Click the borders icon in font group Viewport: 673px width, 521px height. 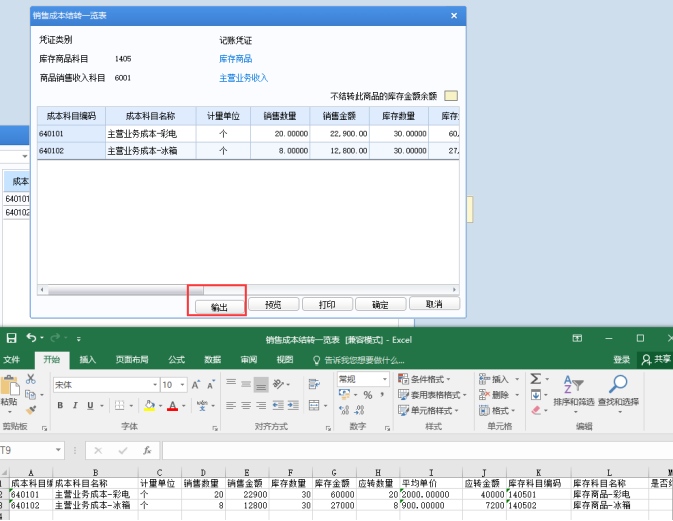[120, 406]
